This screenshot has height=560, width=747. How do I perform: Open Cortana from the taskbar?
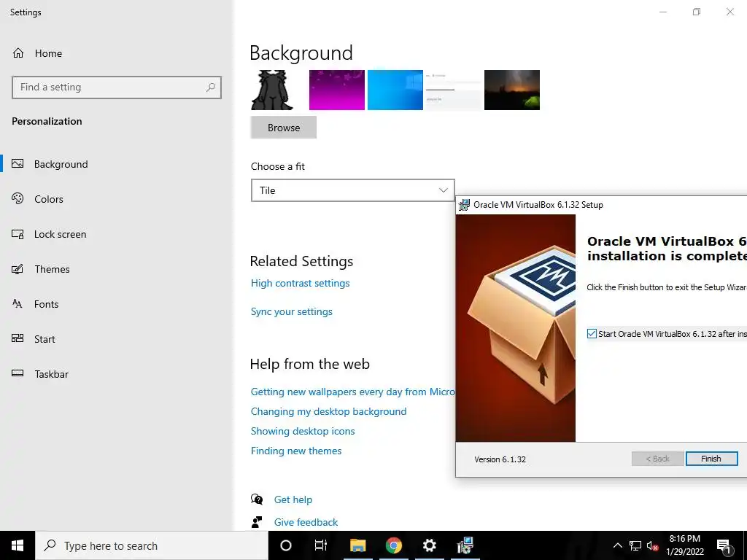pos(286,545)
